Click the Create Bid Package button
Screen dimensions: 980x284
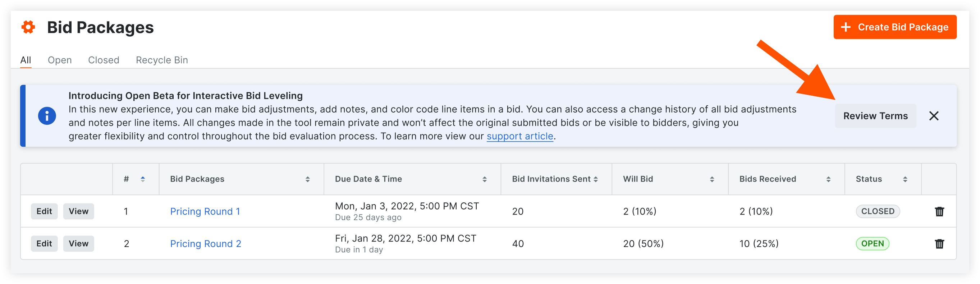[895, 27]
